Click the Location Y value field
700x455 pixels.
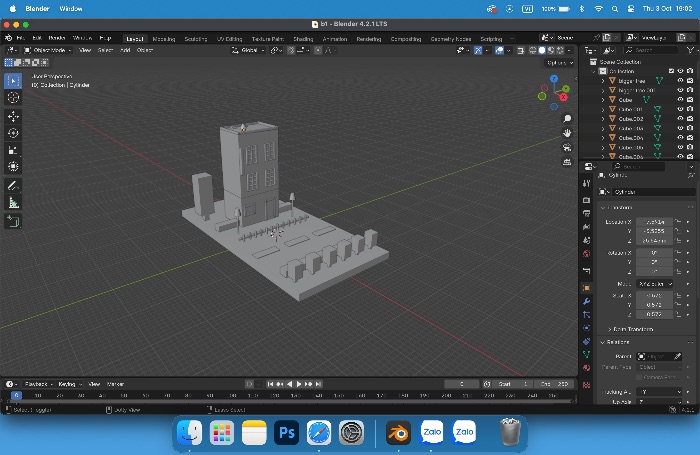(654, 231)
